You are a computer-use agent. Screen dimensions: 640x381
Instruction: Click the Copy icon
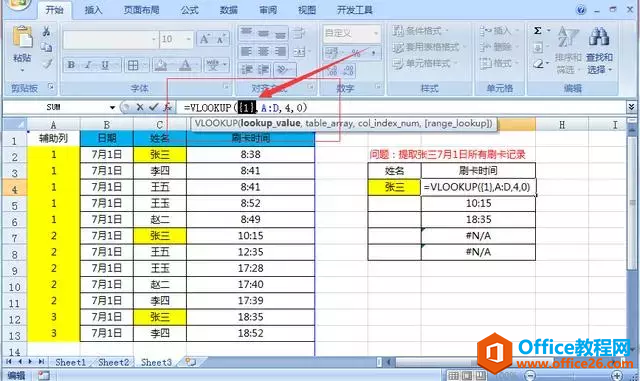[x=47, y=47]
